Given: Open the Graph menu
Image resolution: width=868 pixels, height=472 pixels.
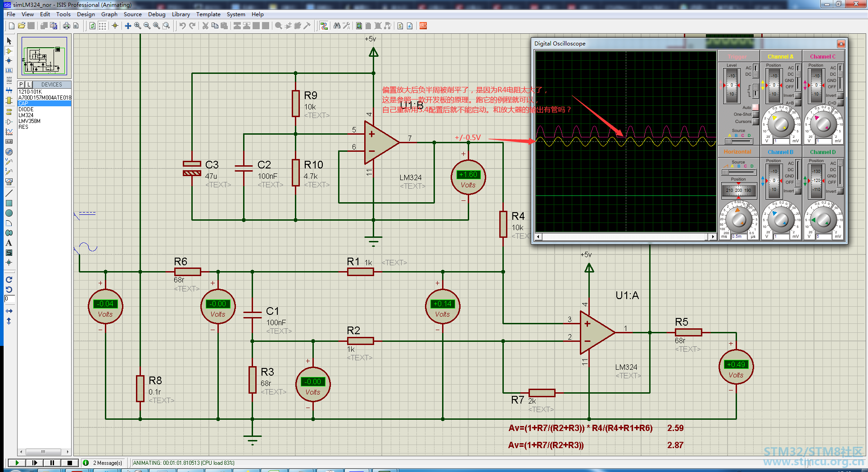Looking at the screenshot, I should tap(109, 14).
